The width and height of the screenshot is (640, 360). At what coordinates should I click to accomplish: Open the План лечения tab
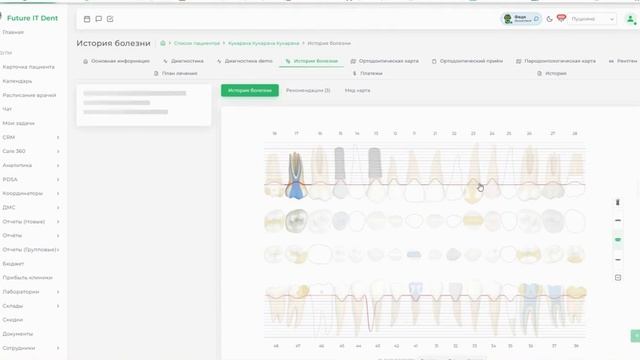[x=176, y=73]
